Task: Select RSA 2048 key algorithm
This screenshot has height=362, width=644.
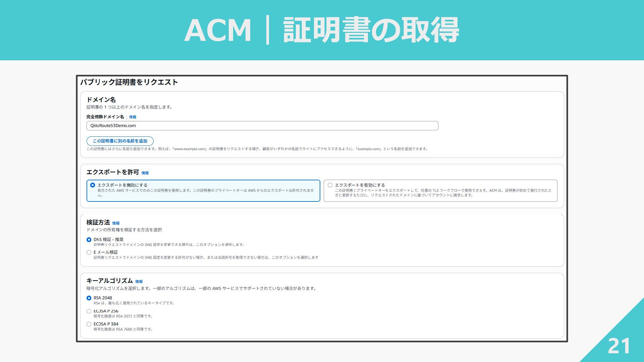Action: 89,298
